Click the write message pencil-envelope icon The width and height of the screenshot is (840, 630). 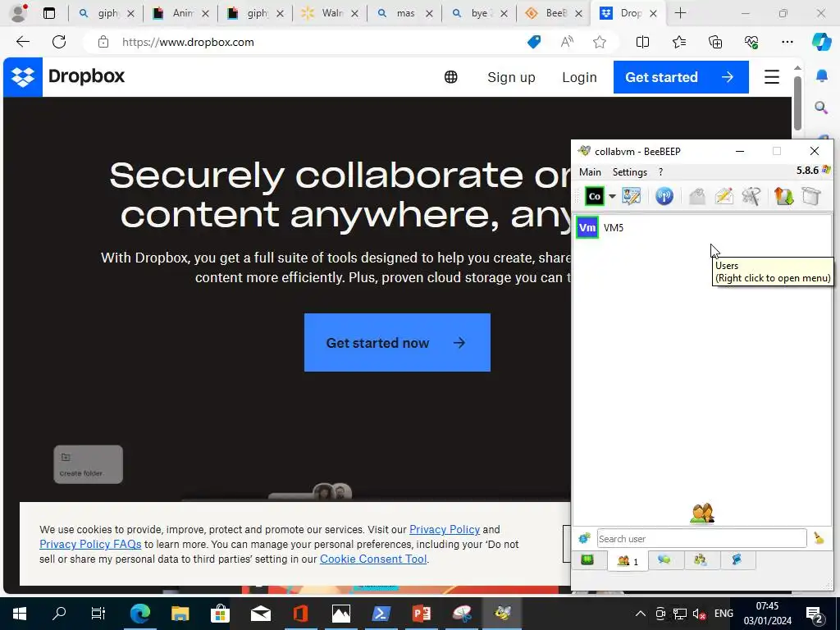[724, 196]
